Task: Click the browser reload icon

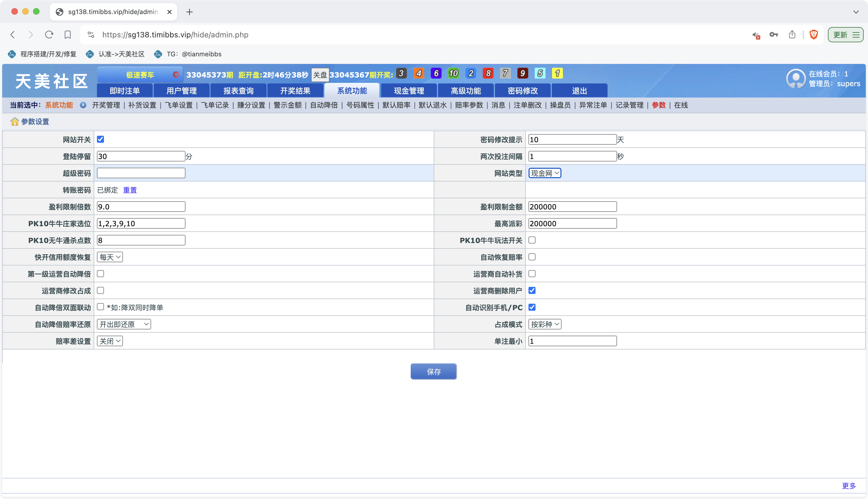Action: point(49,35)
